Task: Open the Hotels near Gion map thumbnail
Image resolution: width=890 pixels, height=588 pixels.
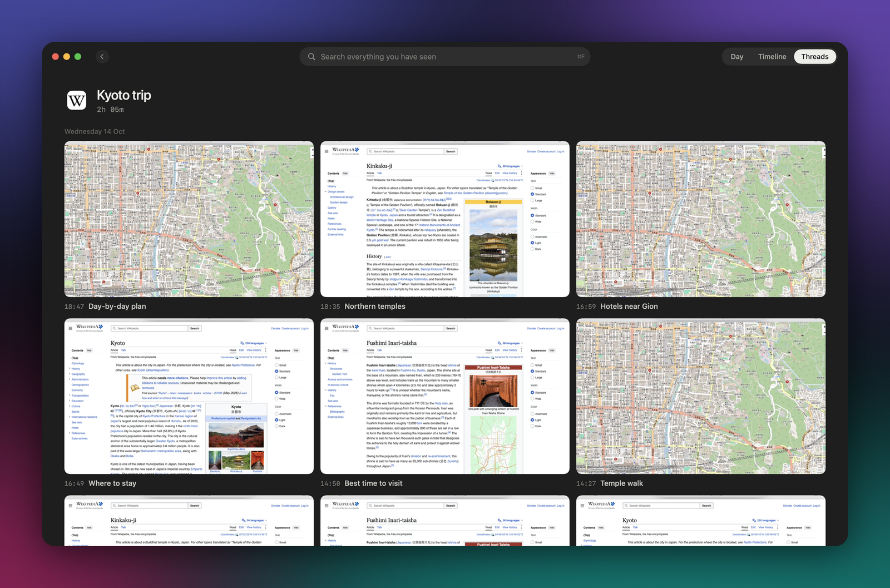Action: tap(701, 219)
